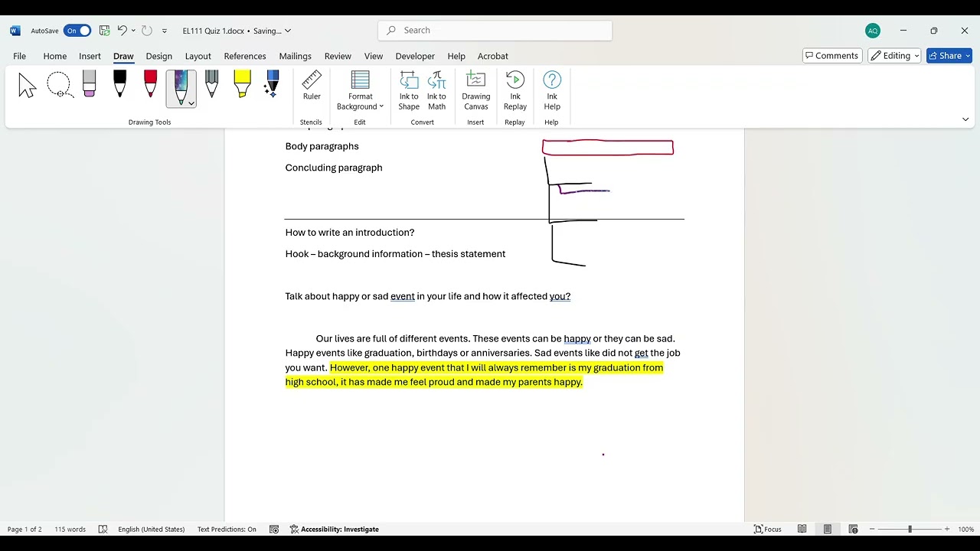Open Customize Quick Access Toolbar dropdown
Image resolution: width=980 pixels, height=551 pixels.
164,31
